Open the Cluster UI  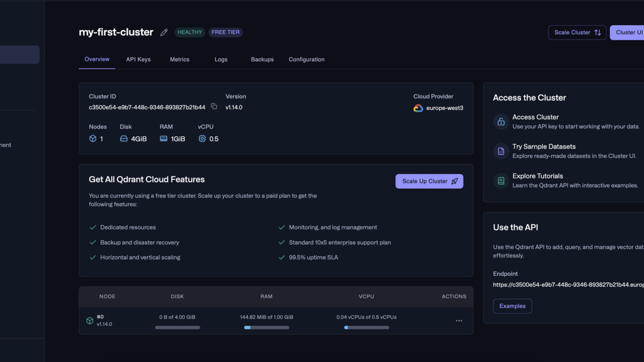point(628,32)
